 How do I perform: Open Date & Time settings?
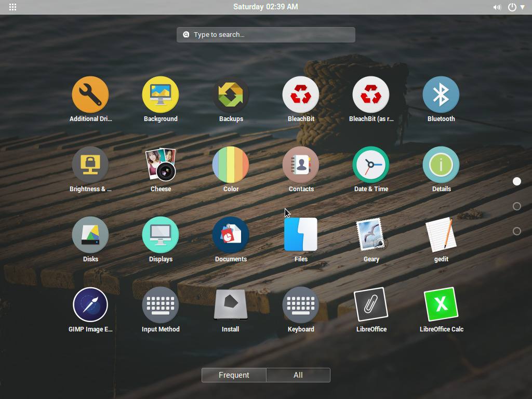[371, 164]
